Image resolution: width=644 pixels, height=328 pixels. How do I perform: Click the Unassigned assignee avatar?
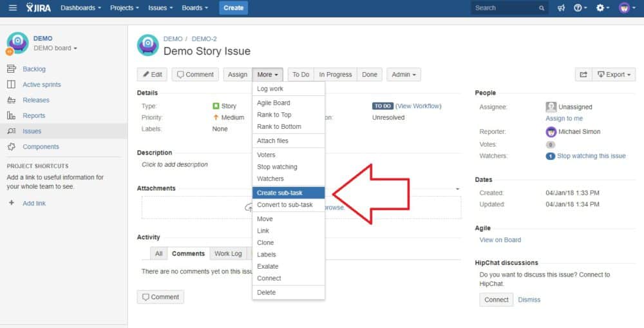551,107
